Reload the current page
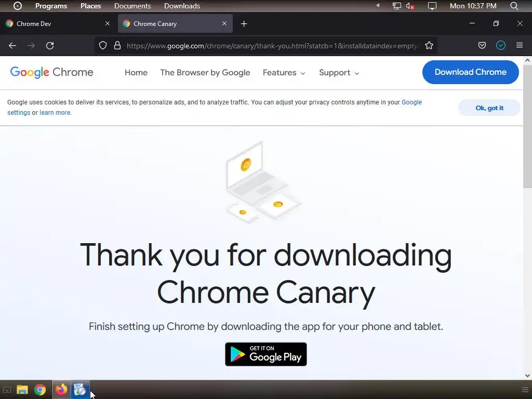532x399 pixels. coord(50,46)
